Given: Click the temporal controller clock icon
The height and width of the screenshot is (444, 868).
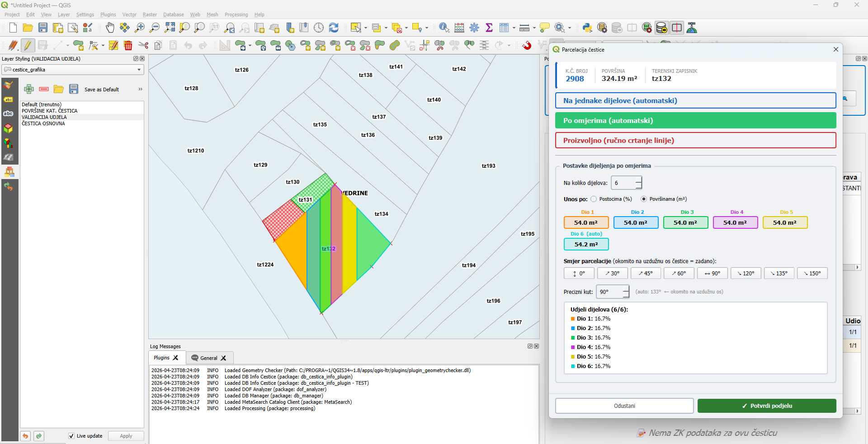Looking at the screenshot, I should click(x=319, y=28).
